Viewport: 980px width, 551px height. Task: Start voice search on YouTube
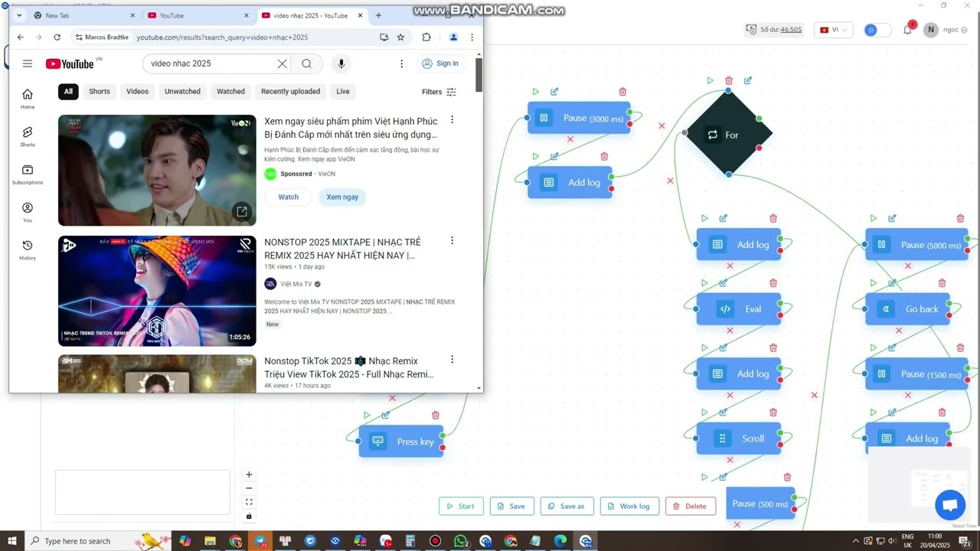341,64
